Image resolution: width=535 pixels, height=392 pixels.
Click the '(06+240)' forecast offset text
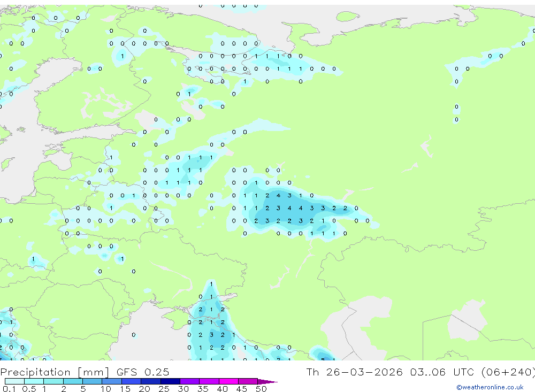[x=508, y=372]
